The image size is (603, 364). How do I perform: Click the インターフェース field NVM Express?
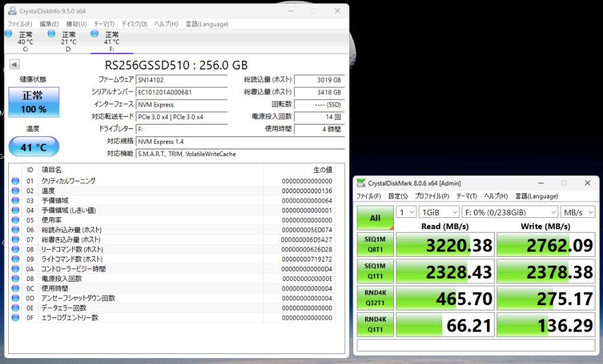(181, 104)
